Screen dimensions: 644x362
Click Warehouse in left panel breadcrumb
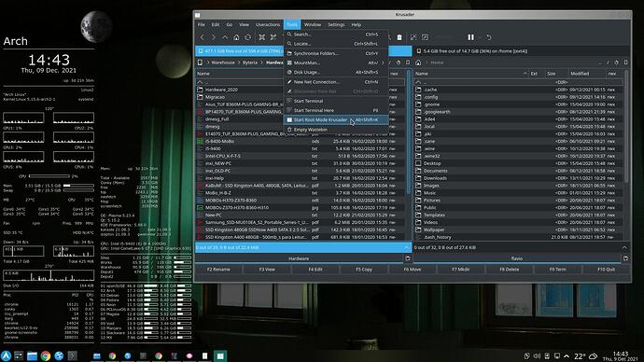pos(223,63)
